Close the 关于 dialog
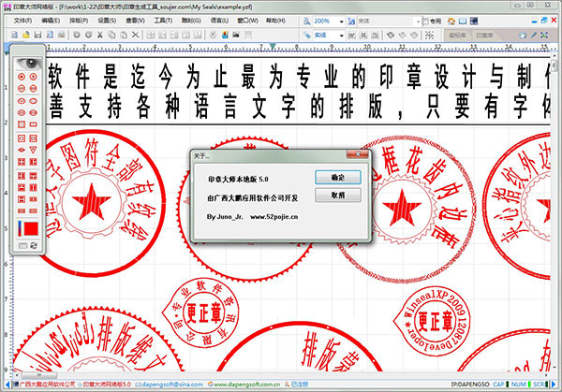The height and width of the screenshot is (392, 562). coord(358,154)
